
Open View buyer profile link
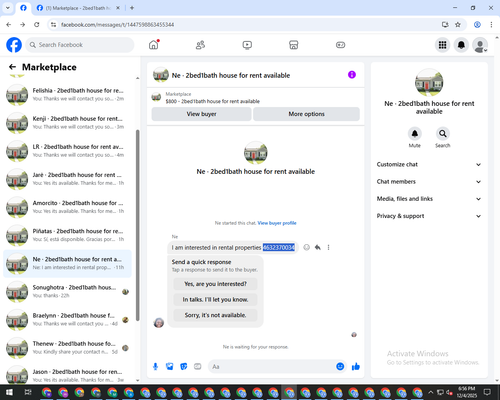pos(277,223)
